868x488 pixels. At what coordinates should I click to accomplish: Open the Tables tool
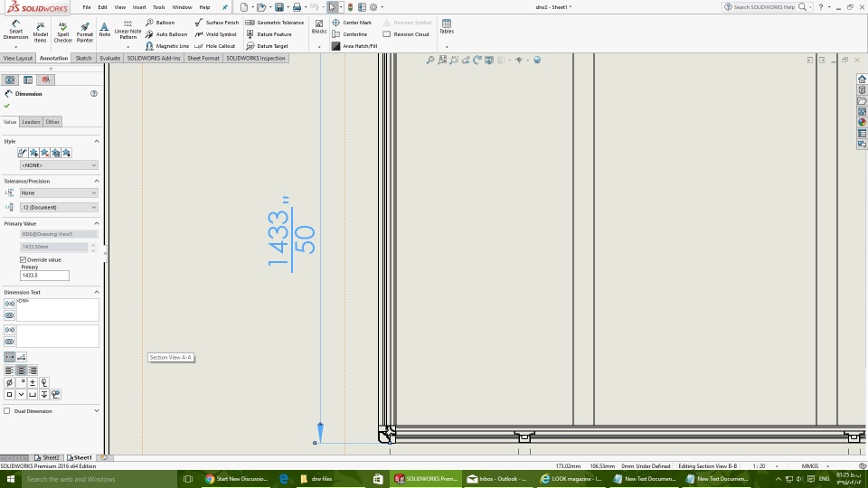click(x=447, y=26)
